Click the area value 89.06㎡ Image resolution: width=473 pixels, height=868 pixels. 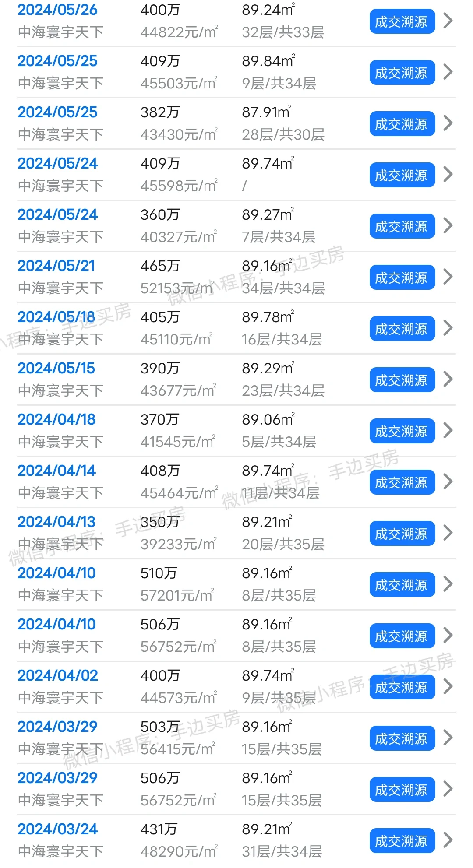click(268, 419)
